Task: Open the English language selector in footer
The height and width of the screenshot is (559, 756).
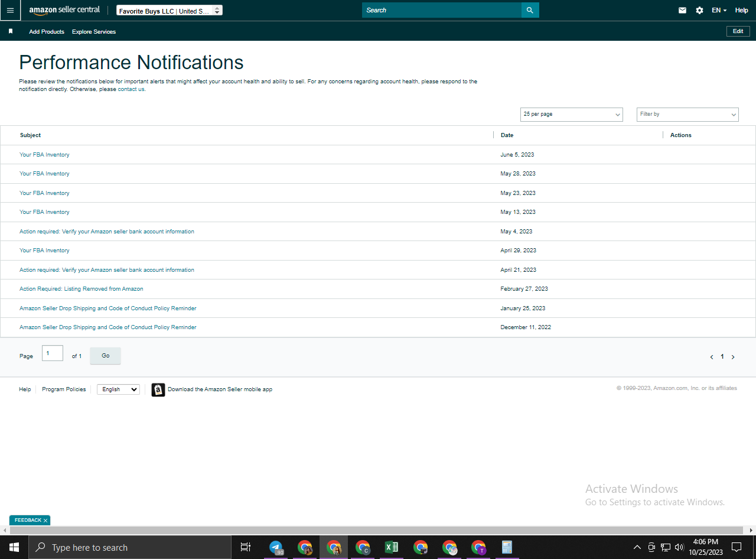Action: point(118,389)
